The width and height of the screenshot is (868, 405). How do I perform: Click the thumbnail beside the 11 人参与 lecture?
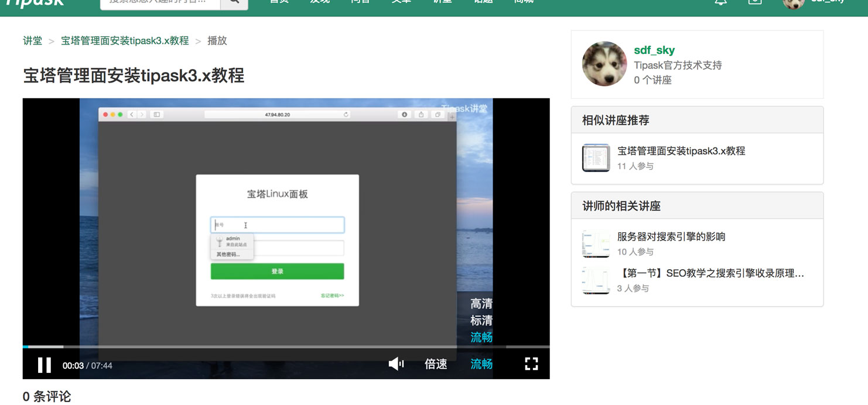596,158
